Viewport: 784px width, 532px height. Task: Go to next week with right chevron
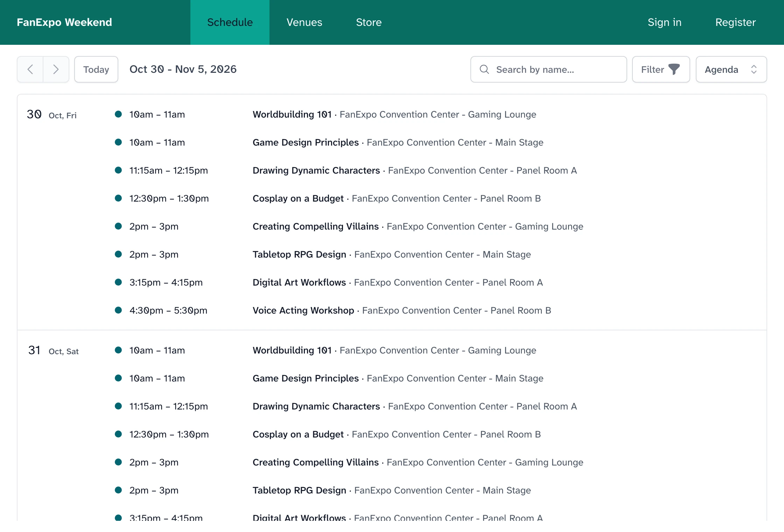(56, 69)
